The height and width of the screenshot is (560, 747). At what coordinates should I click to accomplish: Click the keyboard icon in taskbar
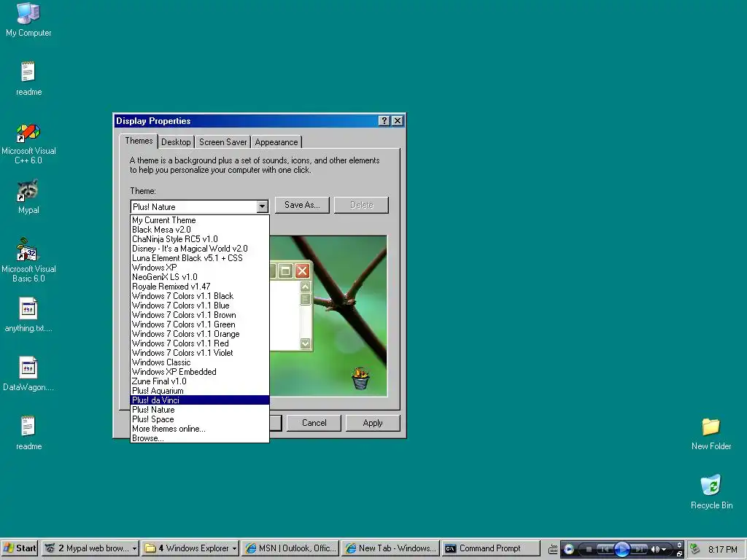(553, 549)
